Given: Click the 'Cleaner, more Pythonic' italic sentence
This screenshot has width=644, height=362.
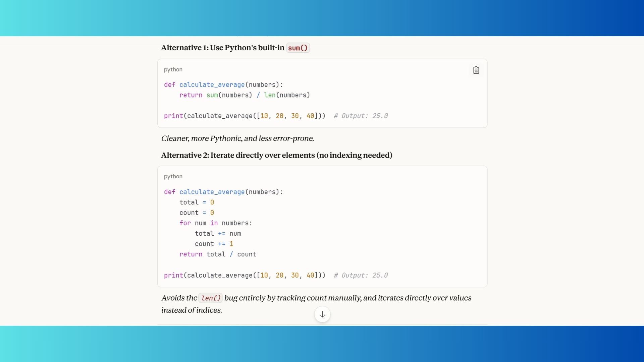Looking at the screenshot, I should click(x=237, y=138).
